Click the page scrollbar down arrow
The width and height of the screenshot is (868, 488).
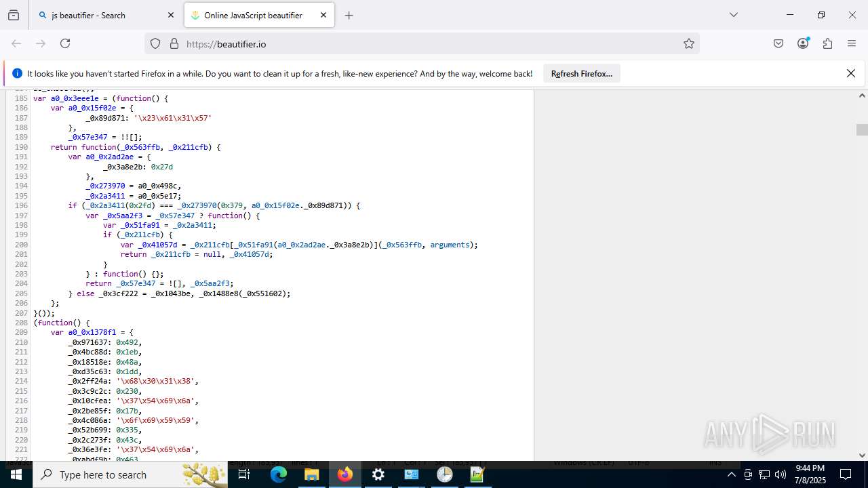[x=862, y=455]
